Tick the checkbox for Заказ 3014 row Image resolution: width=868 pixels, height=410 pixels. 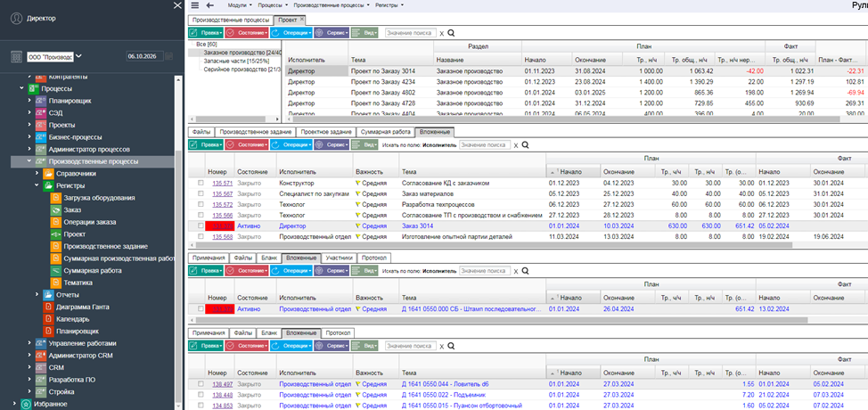[201, 225]
